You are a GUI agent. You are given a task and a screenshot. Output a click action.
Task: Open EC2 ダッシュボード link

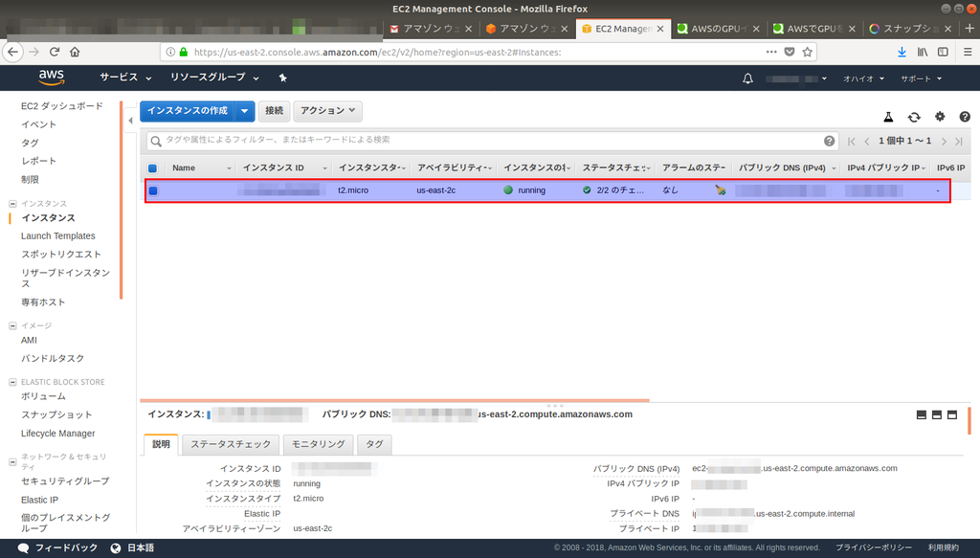tap(62, 106)
